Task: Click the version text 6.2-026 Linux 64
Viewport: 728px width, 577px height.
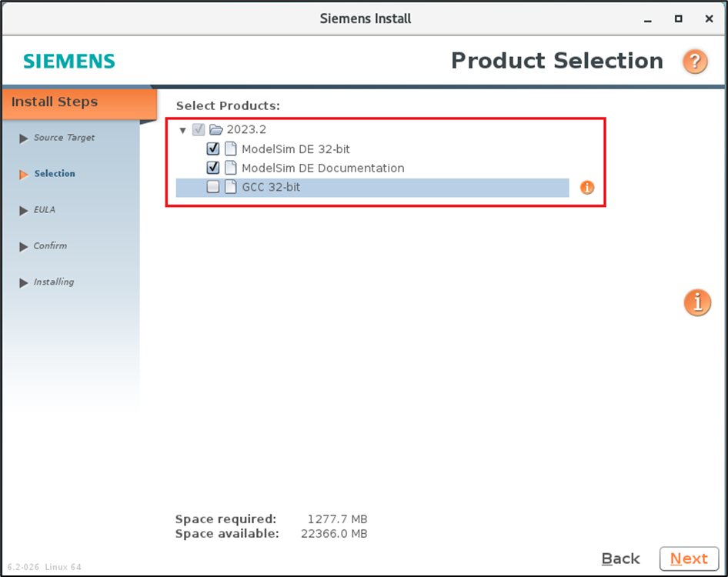Action: (44, 567)
